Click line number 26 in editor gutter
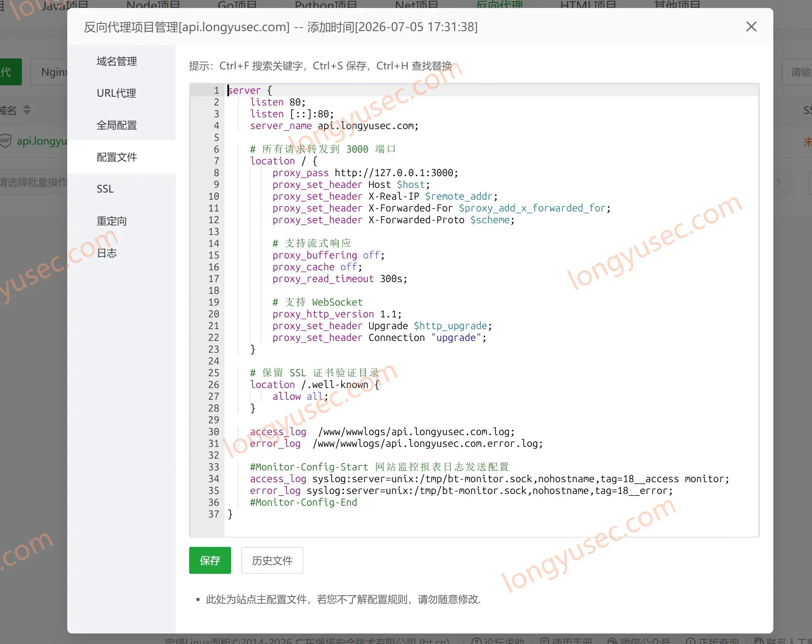 [214, 385]
